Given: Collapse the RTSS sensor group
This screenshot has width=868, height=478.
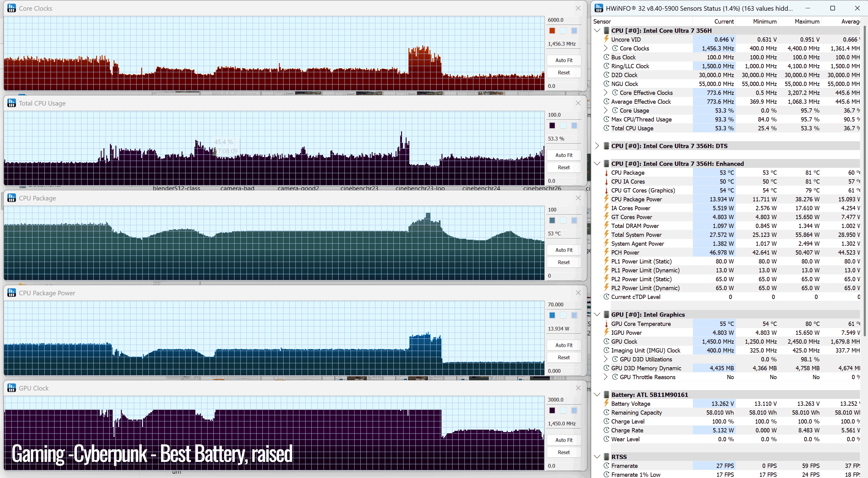Looking at the screenshot, I should [x=597, y=457].
